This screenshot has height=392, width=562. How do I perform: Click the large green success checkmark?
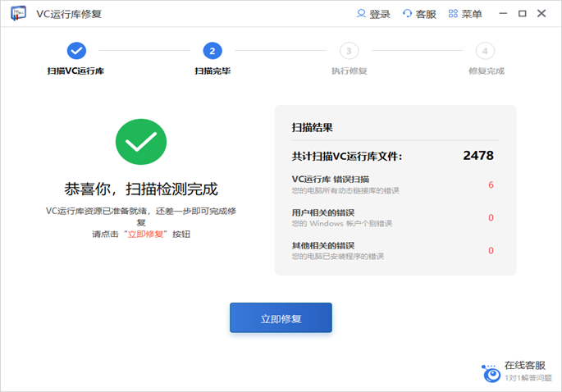[141, 142]
